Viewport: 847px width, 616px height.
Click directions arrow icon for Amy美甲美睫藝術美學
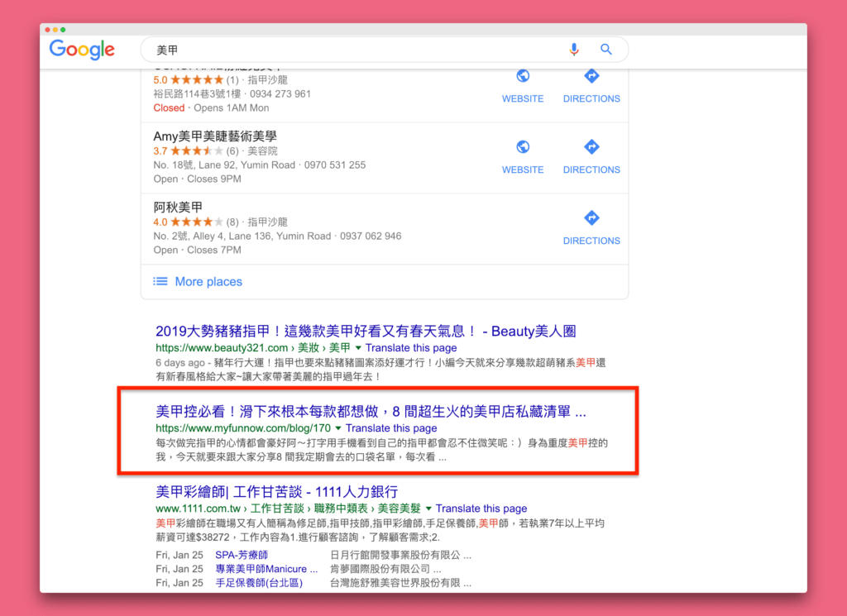591,147
